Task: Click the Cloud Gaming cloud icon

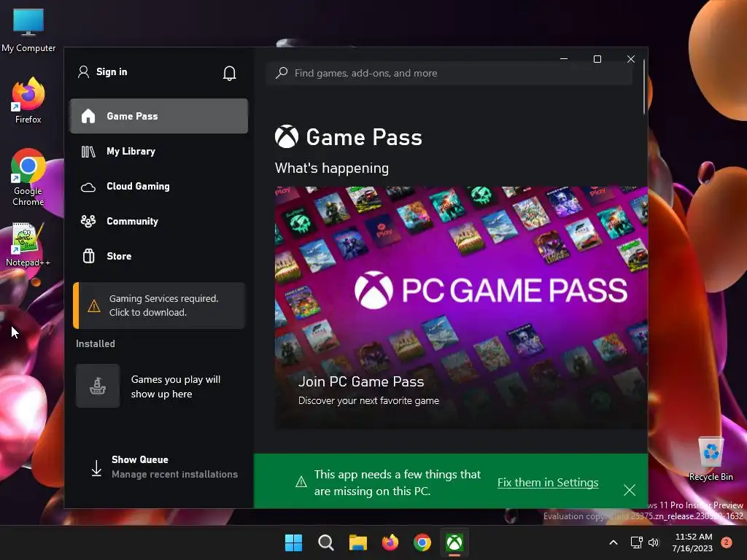Action: [88, 187]
